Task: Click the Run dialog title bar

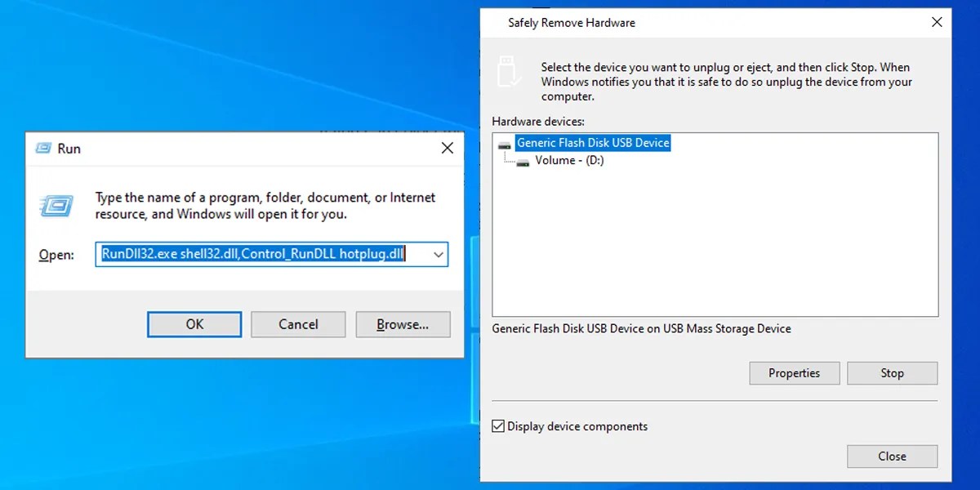Action: [x=245, y=148]
